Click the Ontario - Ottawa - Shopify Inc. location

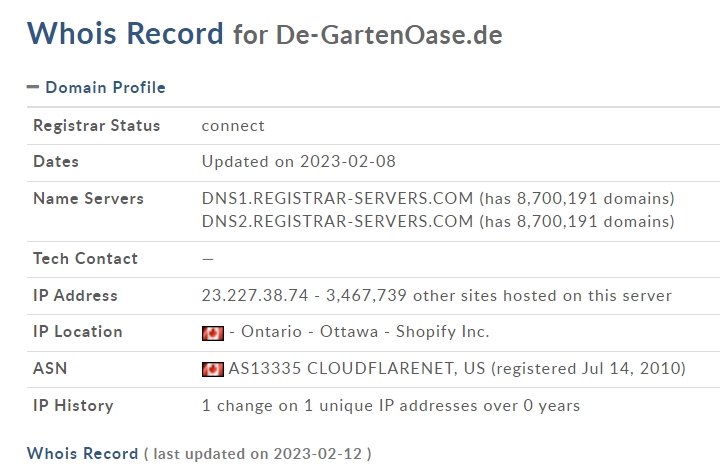[365, 332]
